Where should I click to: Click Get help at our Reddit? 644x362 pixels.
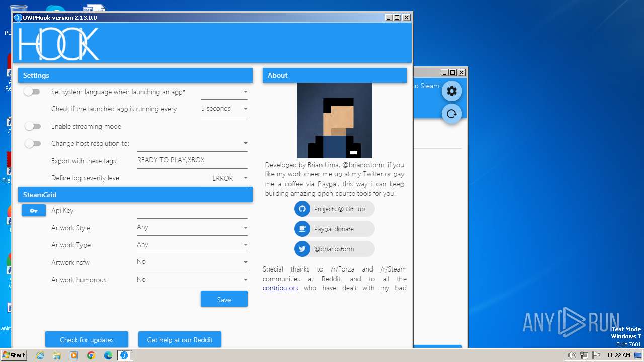click(180, 340)
